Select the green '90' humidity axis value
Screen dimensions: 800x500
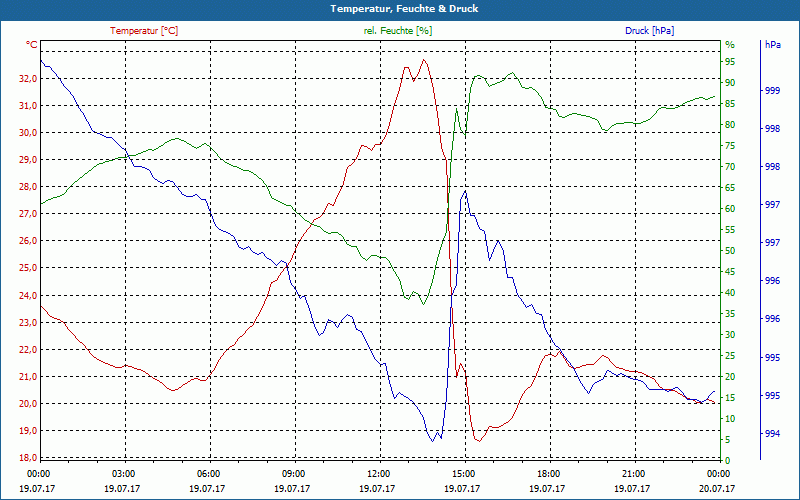click(730, 83)
